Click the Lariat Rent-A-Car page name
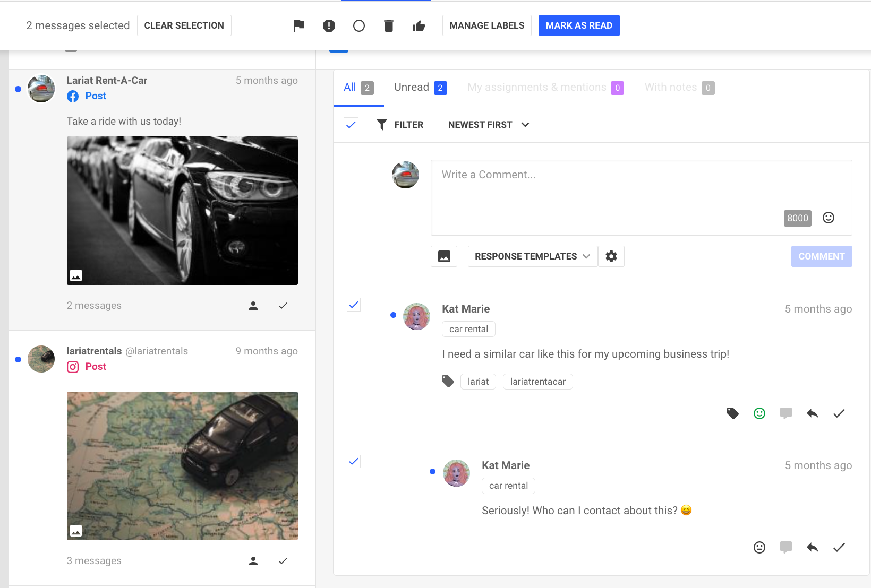871x588 pixels. click(x=107, y=81)
